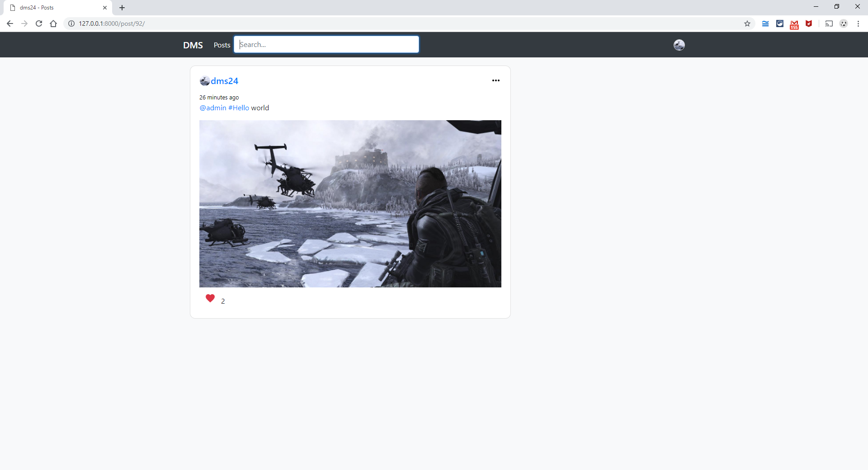Image resolution: width=868 pixels, height=470 pixels.
Task: Visit the dms24 author profile link
Action: click(x=224, y=81)
